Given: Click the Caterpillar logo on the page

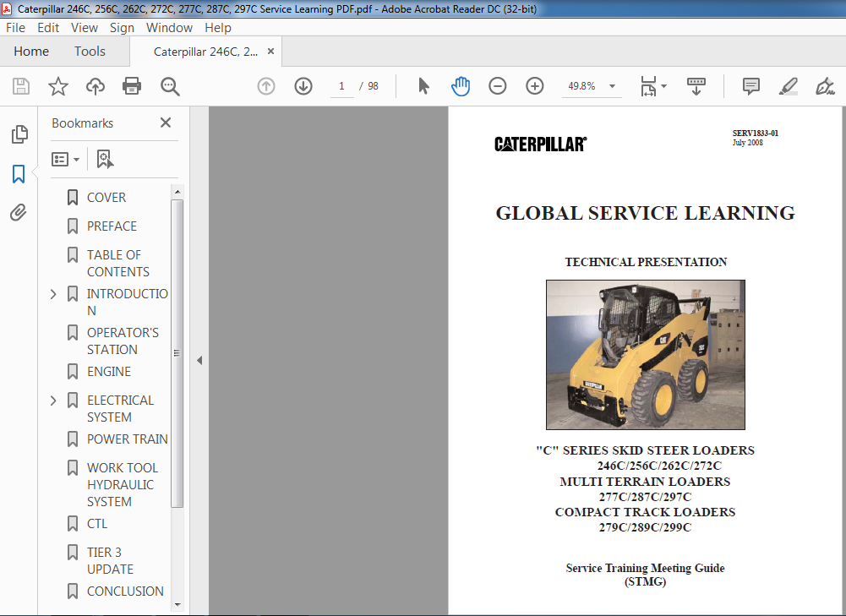Looking at the screenshot, I should [541, 144].
